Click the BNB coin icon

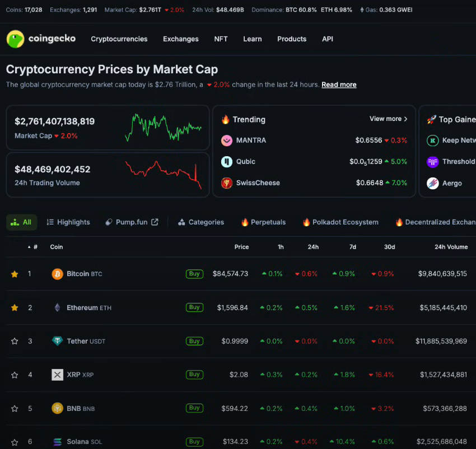(x=57, y=408)
